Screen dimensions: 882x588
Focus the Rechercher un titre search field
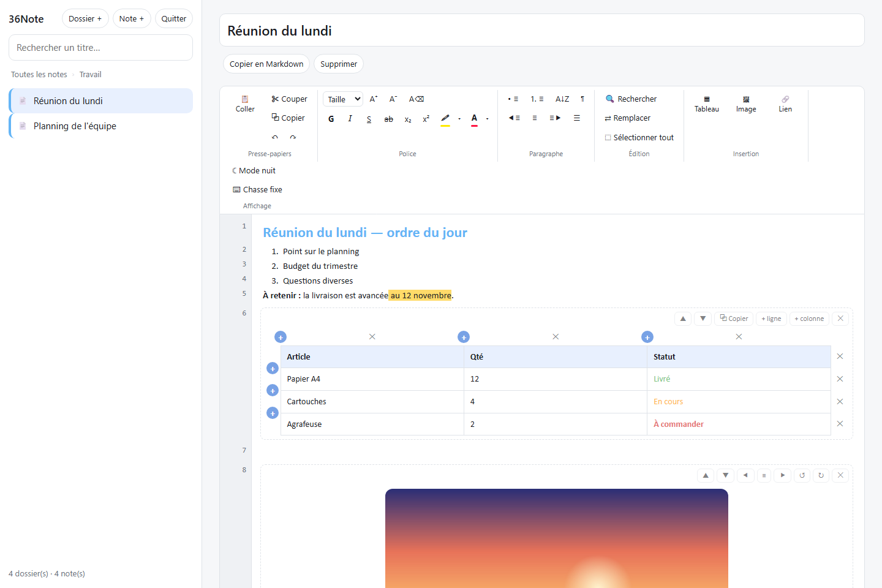[x=101, y=47]
